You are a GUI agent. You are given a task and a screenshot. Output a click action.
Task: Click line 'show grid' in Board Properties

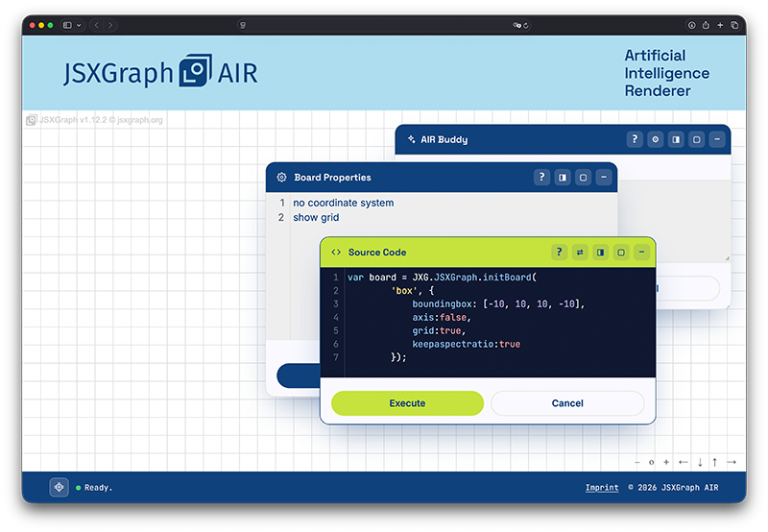(316, 217)
